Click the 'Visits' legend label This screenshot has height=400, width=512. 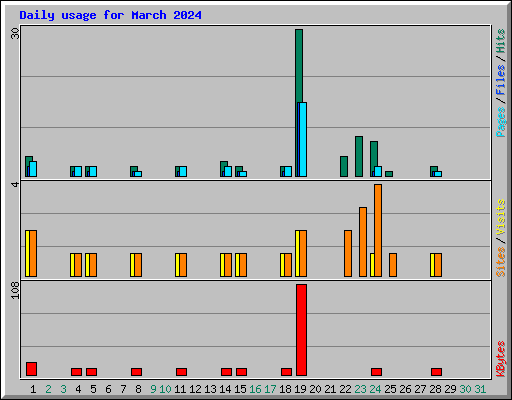(x=500, y=217)
